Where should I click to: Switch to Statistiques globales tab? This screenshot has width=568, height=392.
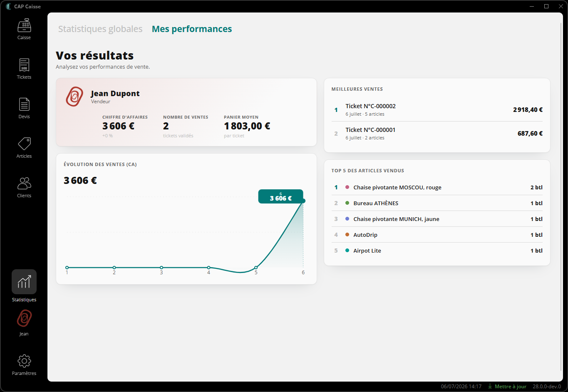(x=100, y=29)
